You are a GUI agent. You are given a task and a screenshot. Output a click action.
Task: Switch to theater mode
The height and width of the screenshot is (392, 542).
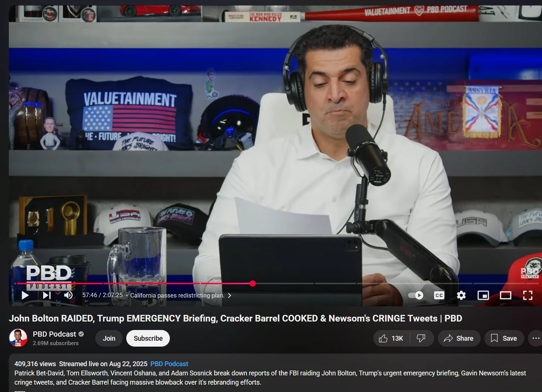pos(505,295)
